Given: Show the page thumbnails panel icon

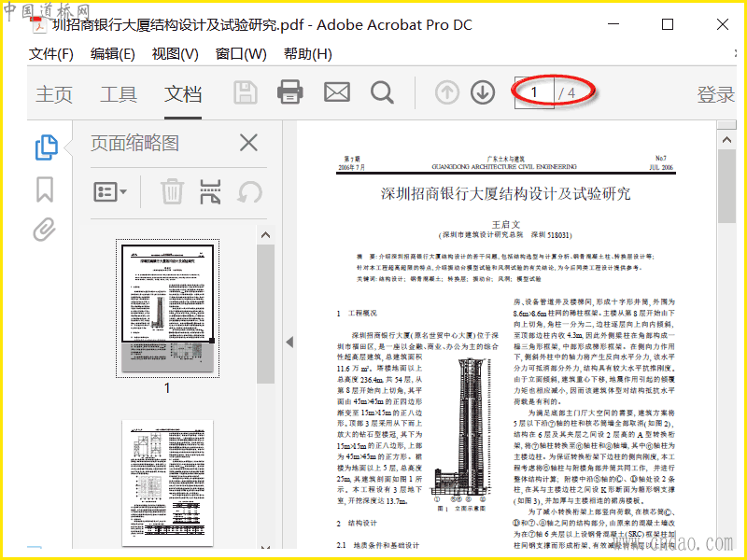Looking at the screenshot, I should point(46,147).
